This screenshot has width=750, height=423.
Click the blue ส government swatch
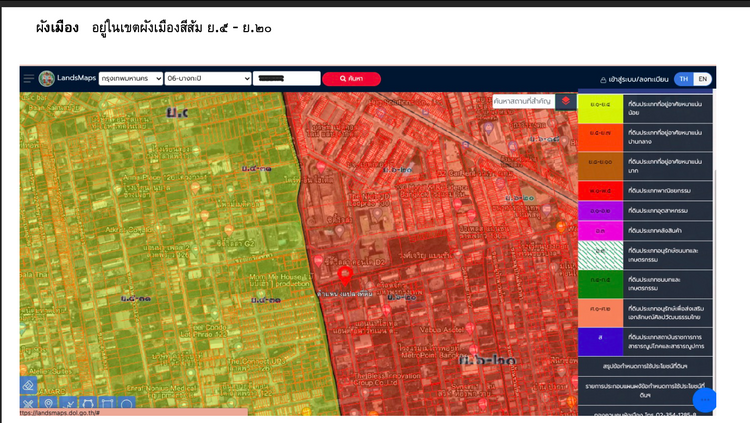[600, 342]
